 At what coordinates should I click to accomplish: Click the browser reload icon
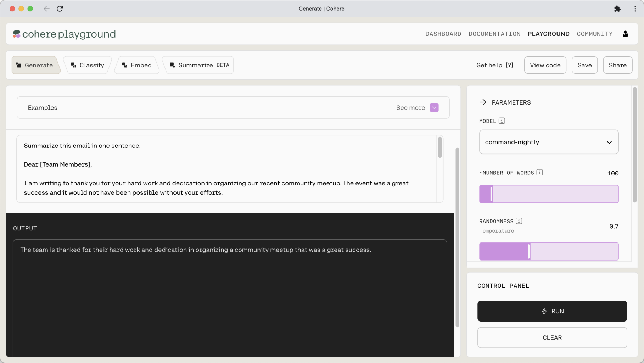click(x=60, y=9)
